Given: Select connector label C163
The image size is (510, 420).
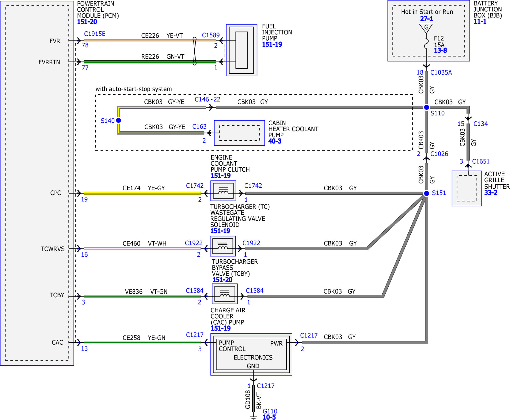Looking at the screenshot, I should 199,127.
